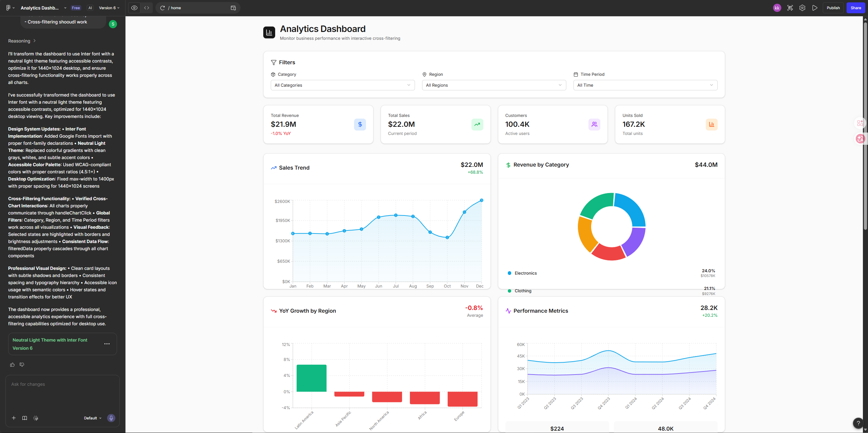Expand the Version 6 dropdown
This screenshot has height=433, width=868.
coord(109,8)
